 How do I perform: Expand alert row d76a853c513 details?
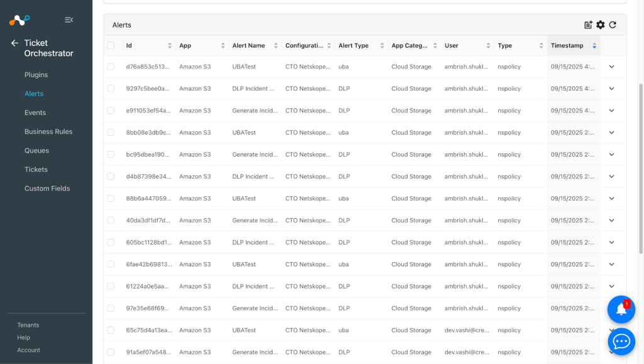(x=611, y=67)
